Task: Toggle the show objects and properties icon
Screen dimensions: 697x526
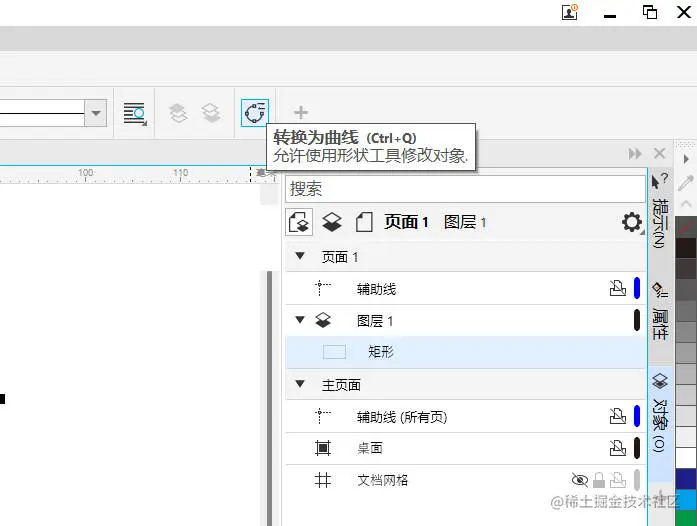Action: (x=299, y=222)
